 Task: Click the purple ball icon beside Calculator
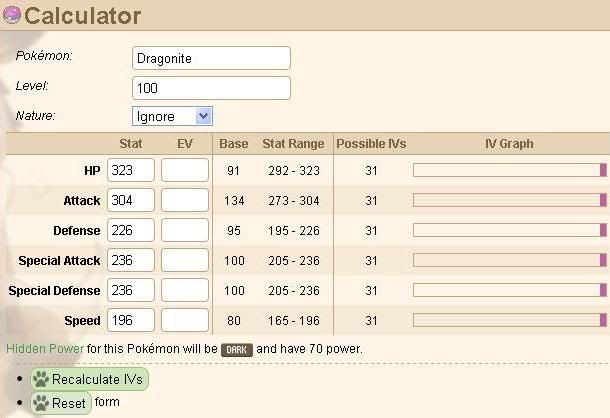[12, 15]
